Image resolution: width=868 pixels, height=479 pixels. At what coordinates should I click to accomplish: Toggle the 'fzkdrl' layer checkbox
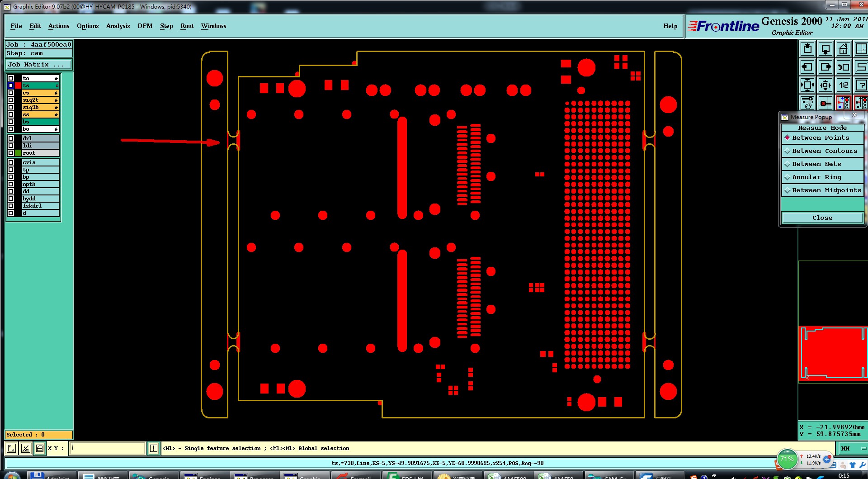tap(11, 206)
